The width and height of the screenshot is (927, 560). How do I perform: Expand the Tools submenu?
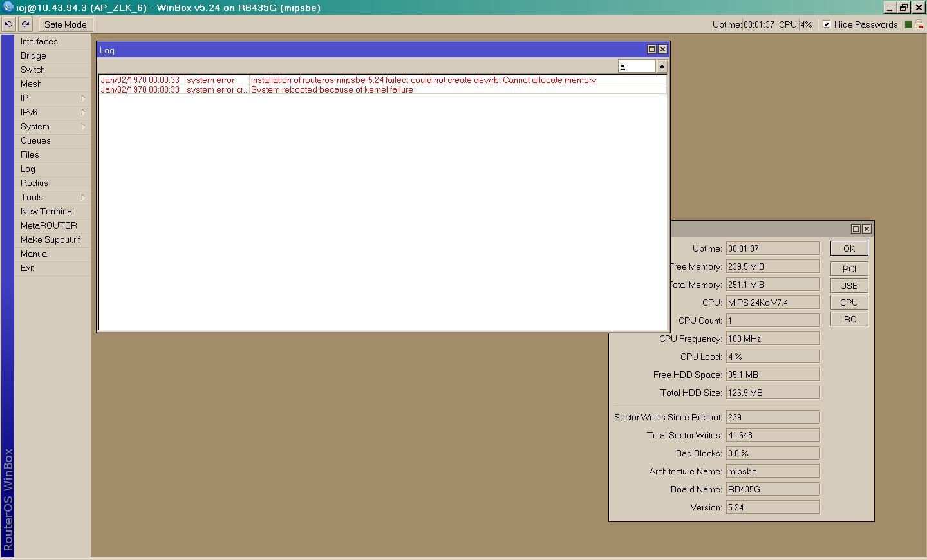click(x=52, y=197)
